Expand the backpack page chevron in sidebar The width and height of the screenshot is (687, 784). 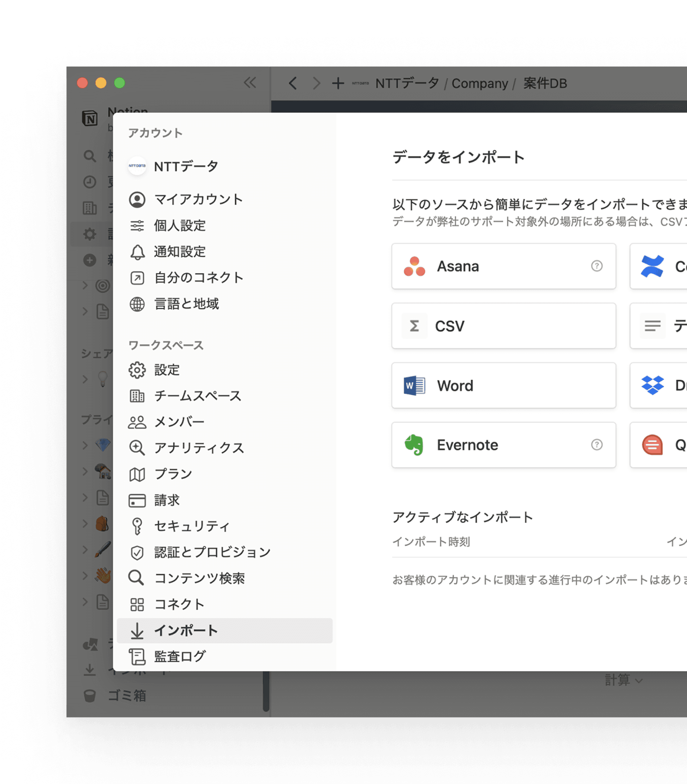click(x=85, y=523)
